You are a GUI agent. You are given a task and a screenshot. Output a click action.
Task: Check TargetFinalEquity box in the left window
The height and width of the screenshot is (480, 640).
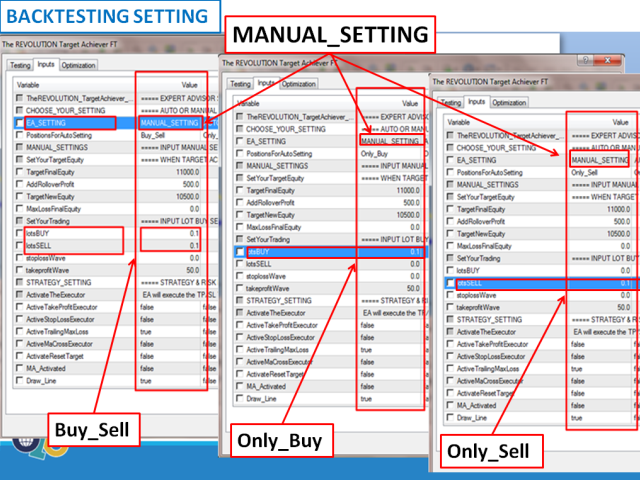(x=19, y=172)
